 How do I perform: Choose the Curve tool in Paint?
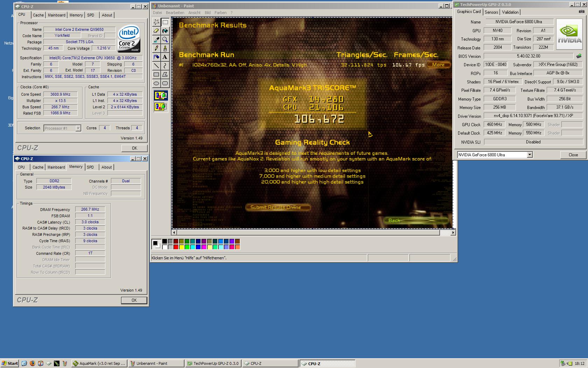(x=165, y=66)
